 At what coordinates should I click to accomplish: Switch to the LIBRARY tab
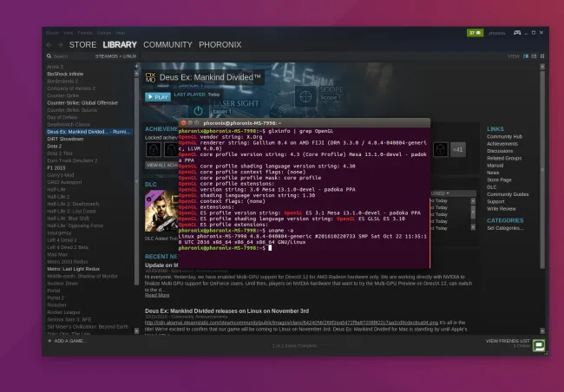120,45
